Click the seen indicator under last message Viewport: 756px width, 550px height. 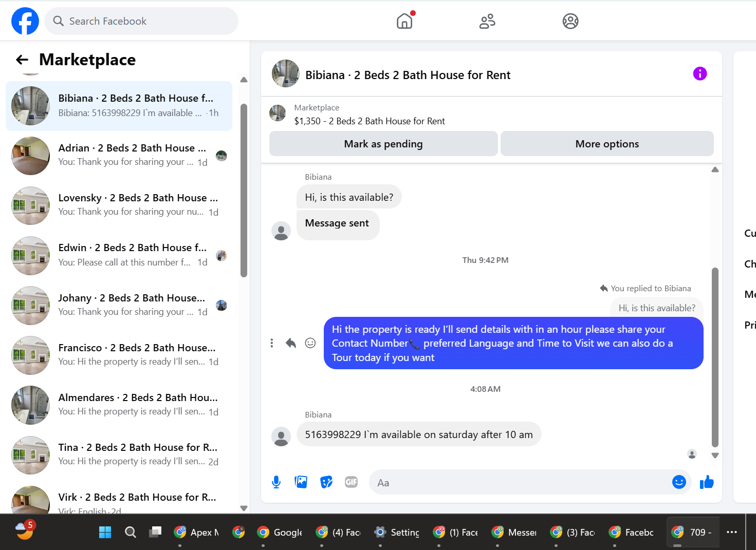pos(692,454)
